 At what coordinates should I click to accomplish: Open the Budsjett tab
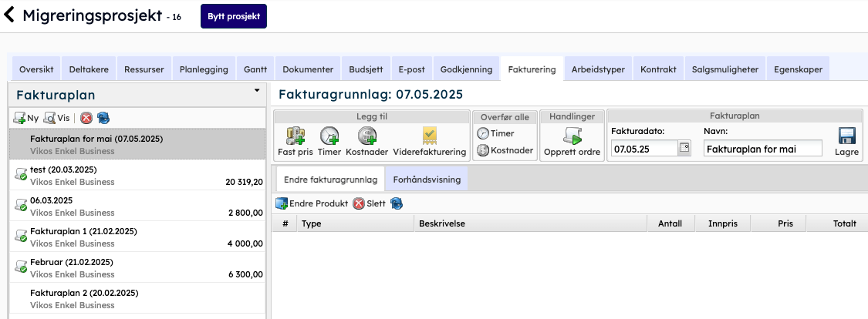365,69
